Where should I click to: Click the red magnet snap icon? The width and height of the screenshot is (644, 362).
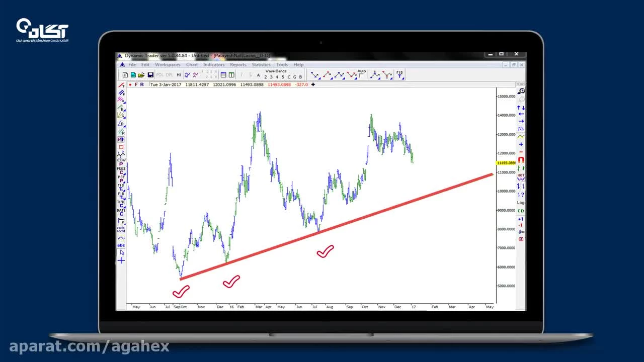pos(521,159)
